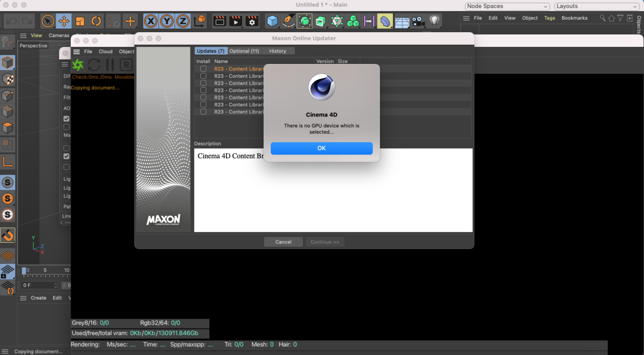Image resolution: width=644 pixels, height=355 pixels.
Task: Add a Light object
Action: (434, 21)
